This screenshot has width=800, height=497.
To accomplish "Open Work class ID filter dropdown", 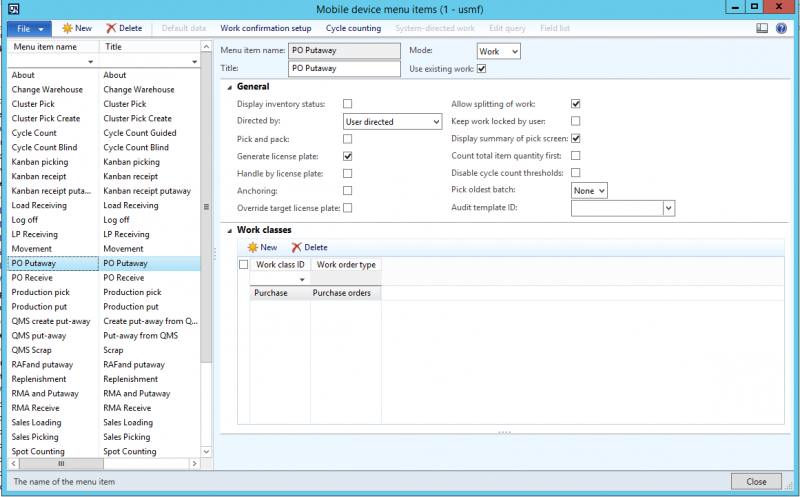I will 302,279.
